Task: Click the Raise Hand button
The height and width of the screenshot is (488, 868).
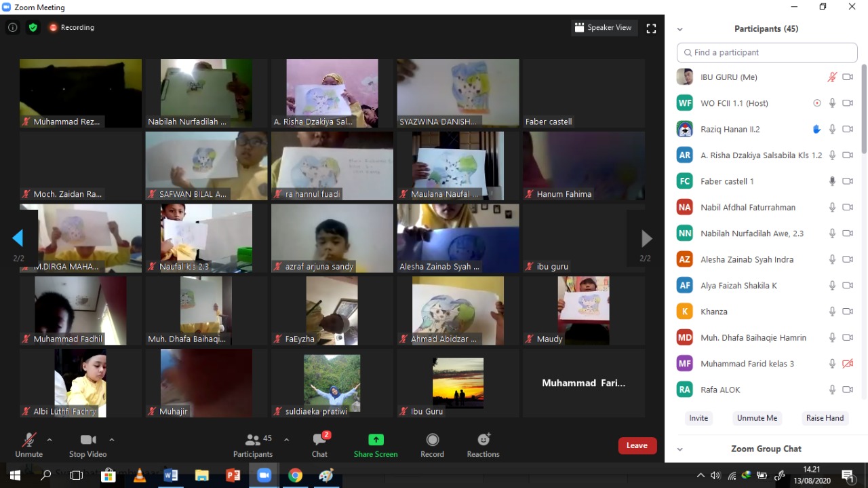Action: pyautogui.click(x=825, y=418)
